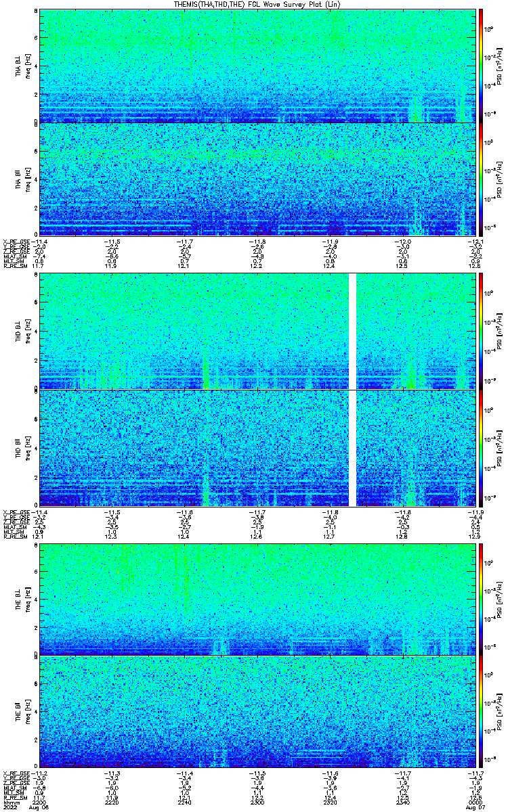Click the 2320 time tick label
The image size is (508, 812).
tap(331, 803)
